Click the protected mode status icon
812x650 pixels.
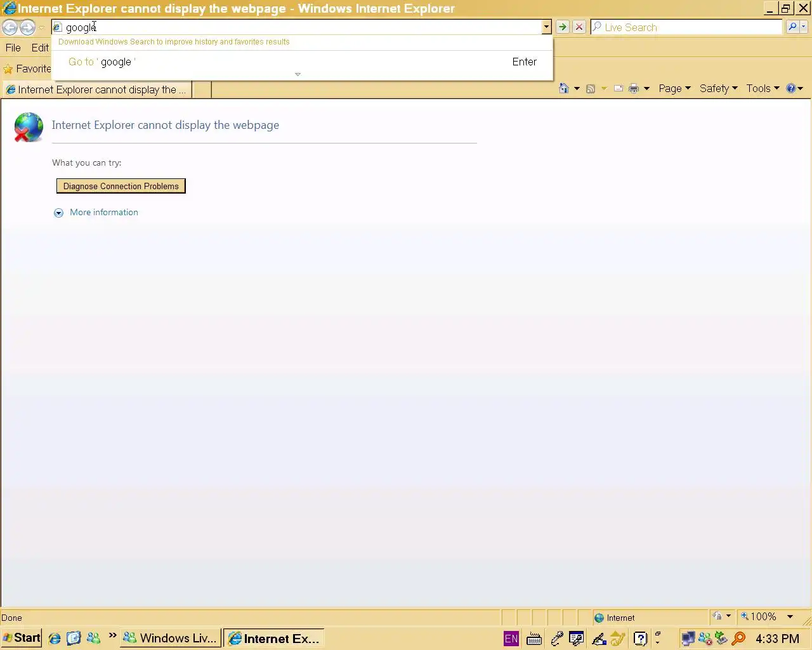pos(717,616)
